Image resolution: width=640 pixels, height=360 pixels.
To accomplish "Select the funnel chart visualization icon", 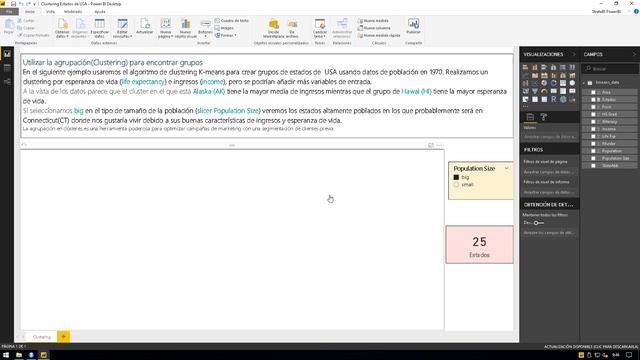I will click(535, 91).
